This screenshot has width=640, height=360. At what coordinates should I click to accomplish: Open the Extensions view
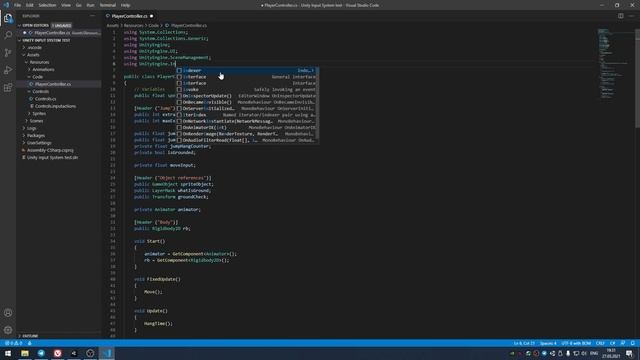(x=8, y=88)
